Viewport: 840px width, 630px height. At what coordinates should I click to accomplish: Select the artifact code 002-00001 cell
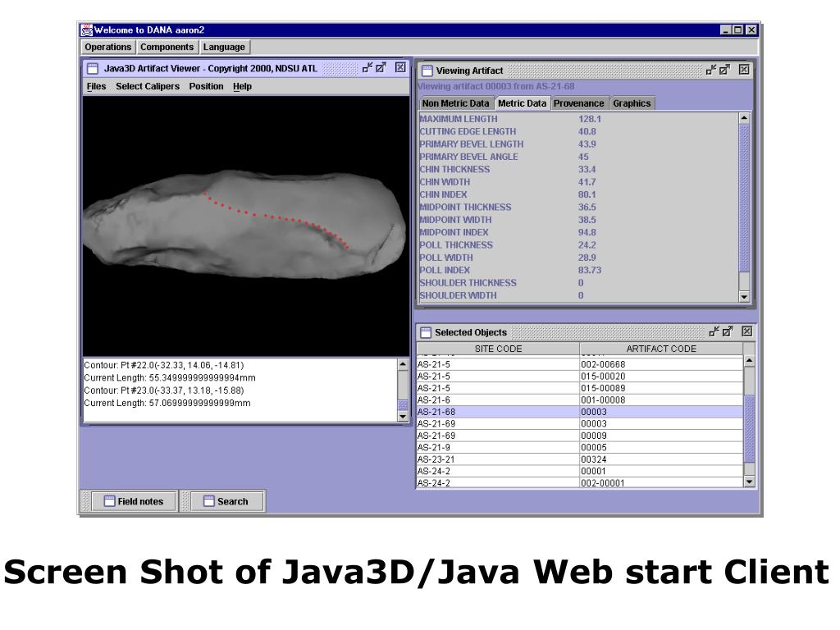(x=661, y=482)
